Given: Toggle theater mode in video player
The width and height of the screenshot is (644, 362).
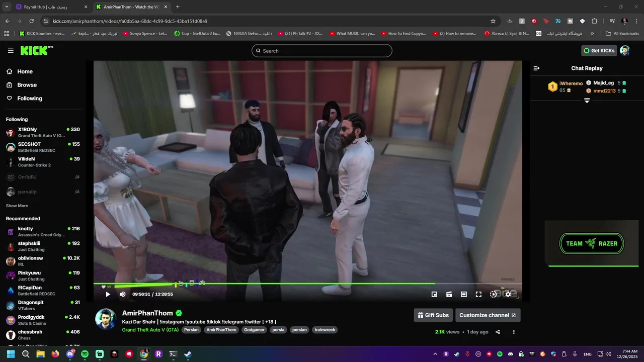Looking at the screenshot, I should click(x=464, y=294).
